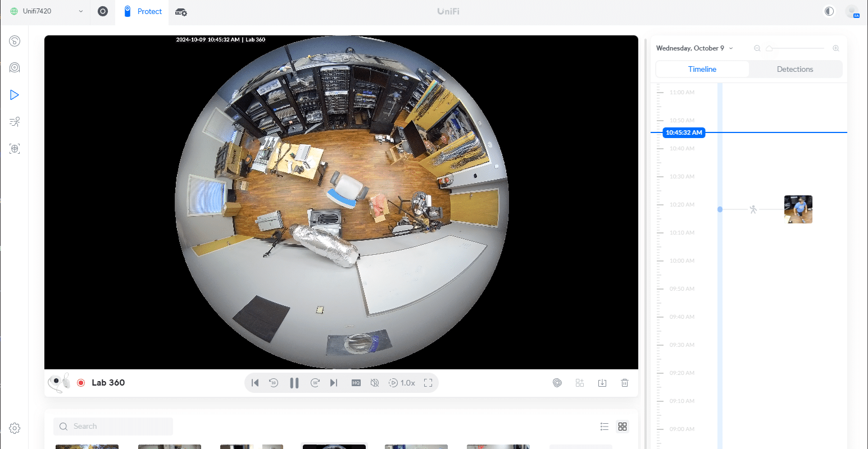Skip to previous event

pyautogui.click(x=255, y=383)
